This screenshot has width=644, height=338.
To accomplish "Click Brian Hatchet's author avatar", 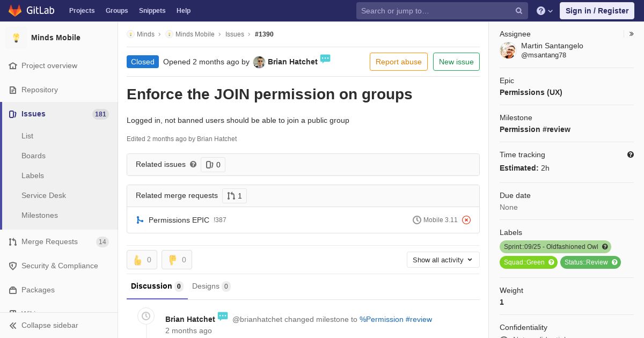I will tap(259, 62).
